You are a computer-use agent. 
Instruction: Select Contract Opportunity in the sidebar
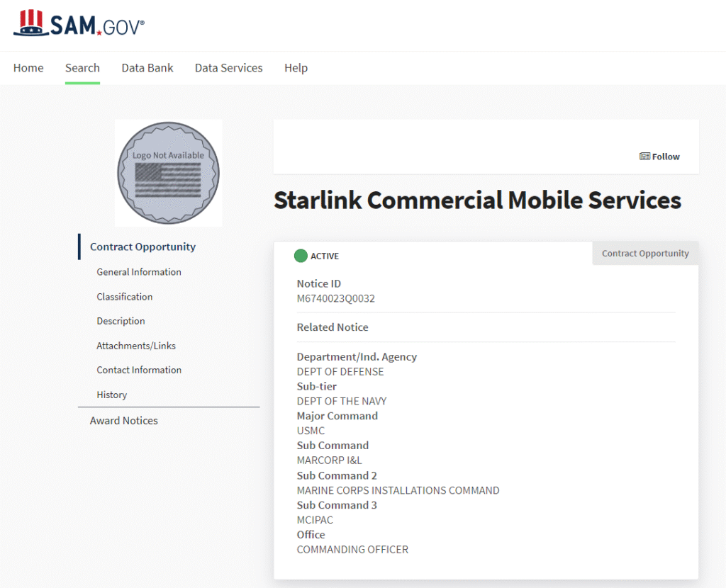coord(143,247)
